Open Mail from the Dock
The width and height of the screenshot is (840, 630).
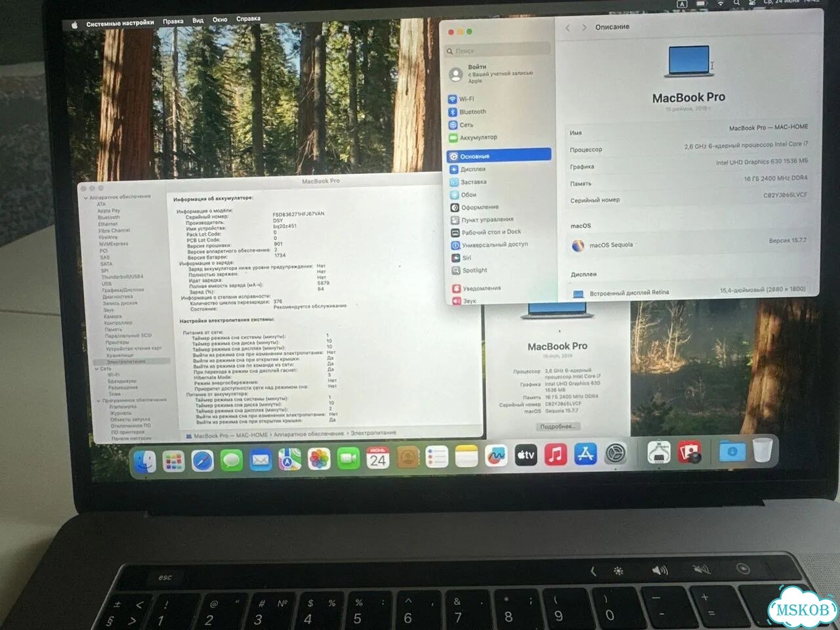[x=261, y=460]
